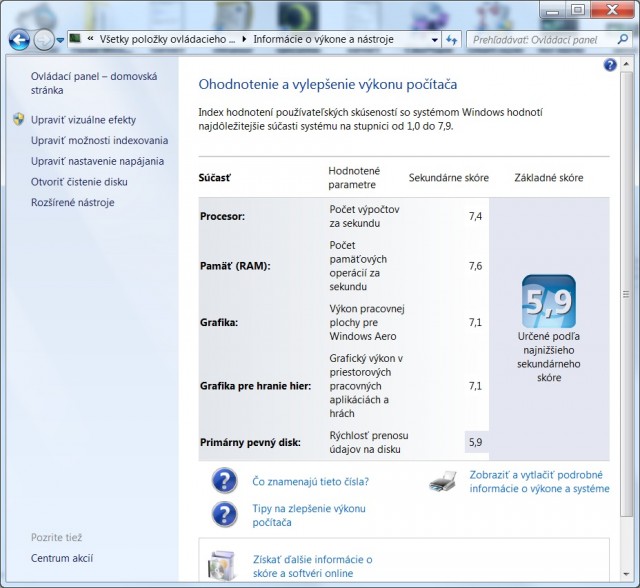Click the question icon beside 'Čo znamenajú tieto čísla?'
640x588 pixels.
coord(224,480)
